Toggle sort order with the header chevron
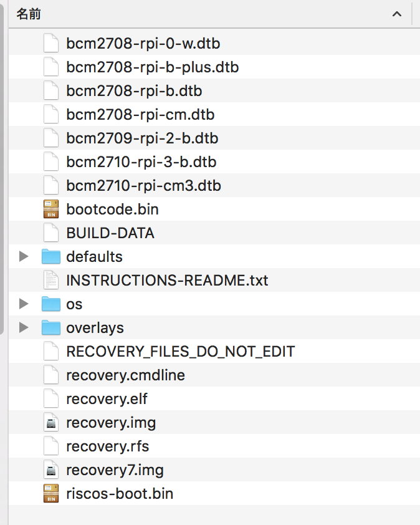This screenshot has width=420, height=525. point(397,14)
